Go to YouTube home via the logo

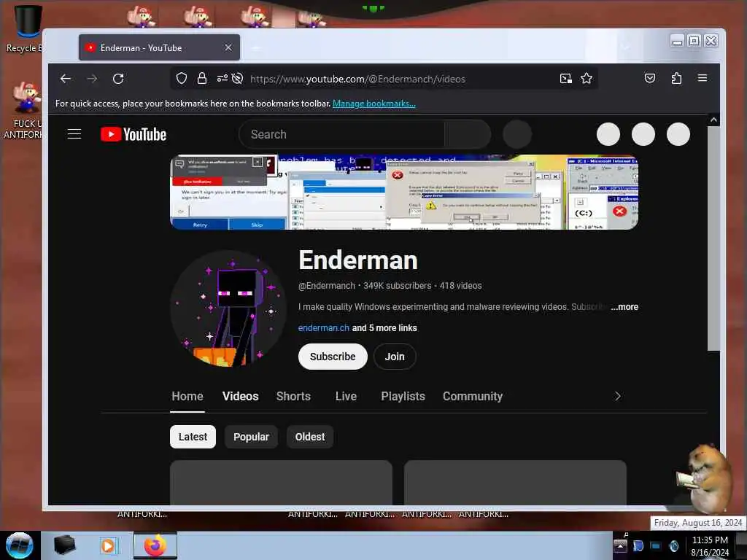pyautogui.click(x=133, y=134)
